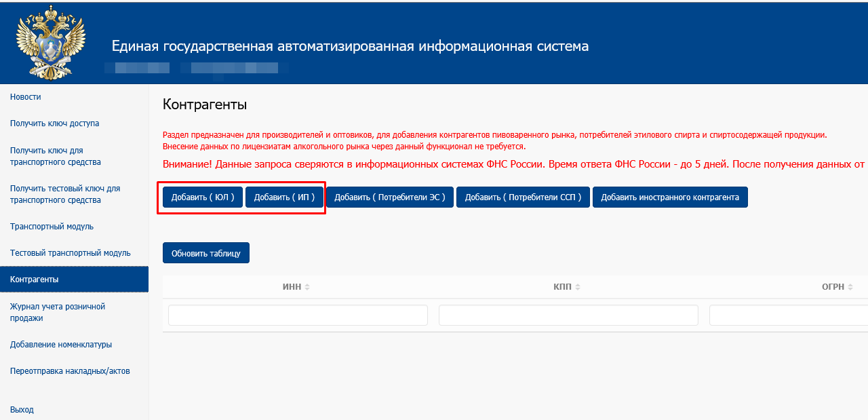Focus the ИНН filter input field

click(x=298, y=316)
